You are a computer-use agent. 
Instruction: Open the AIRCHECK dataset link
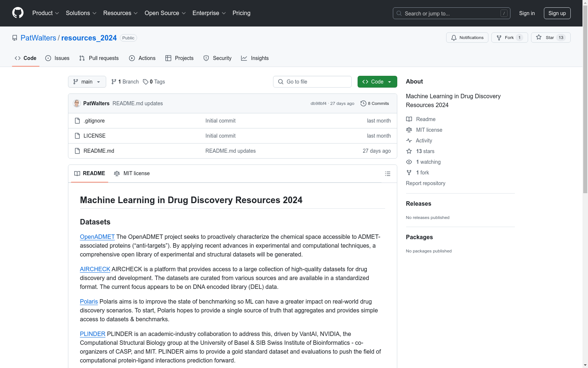pyautogui.click(x=95, y=269)
